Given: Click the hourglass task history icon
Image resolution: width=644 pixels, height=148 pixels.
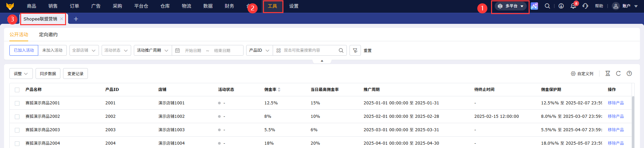Looking at the screenshot, I should pos(608,73).
